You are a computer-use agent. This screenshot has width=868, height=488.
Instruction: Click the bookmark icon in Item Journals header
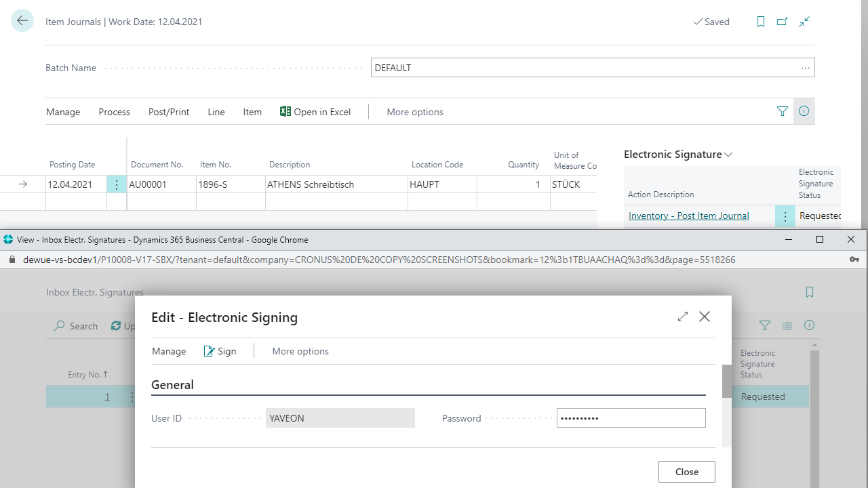click(x=761, y=22)
